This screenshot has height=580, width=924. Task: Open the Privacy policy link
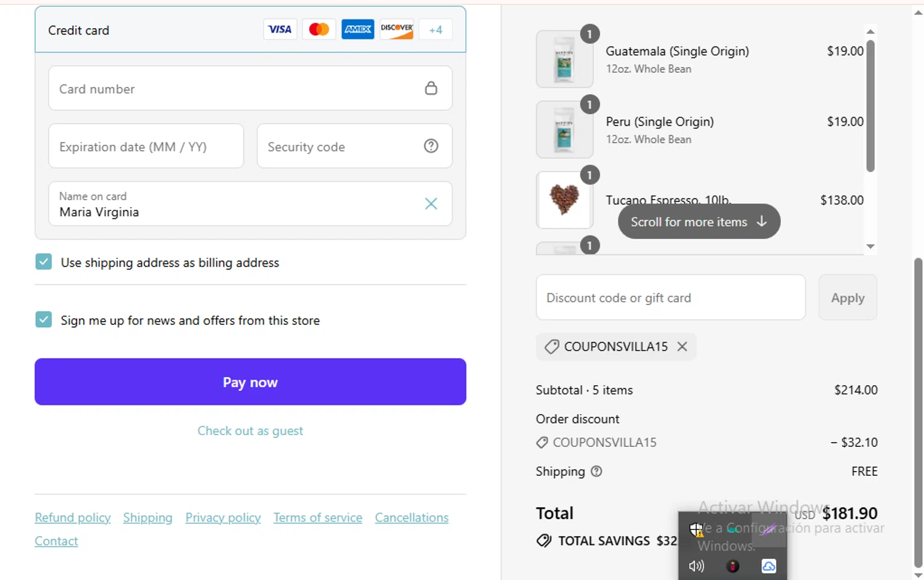[x=223, y=518]
